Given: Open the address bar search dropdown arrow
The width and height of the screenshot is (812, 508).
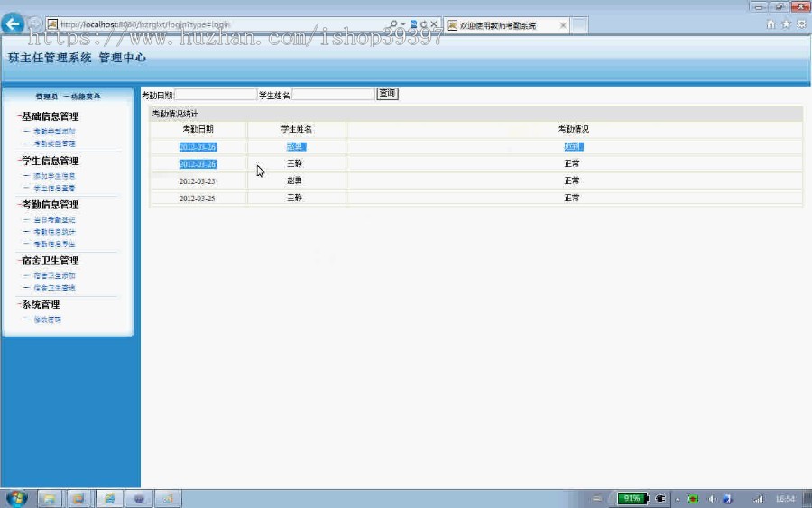Looking at the screenshot, I should pos(402,24).
